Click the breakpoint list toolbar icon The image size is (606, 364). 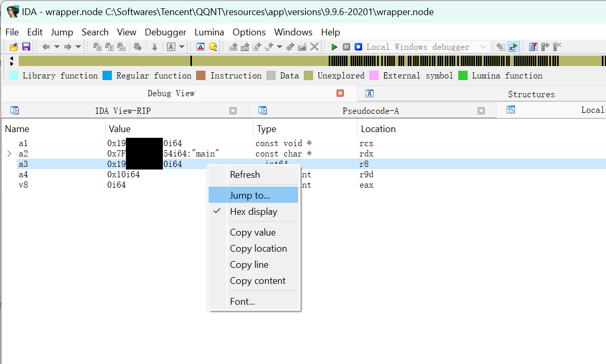(x=533, y=47)
